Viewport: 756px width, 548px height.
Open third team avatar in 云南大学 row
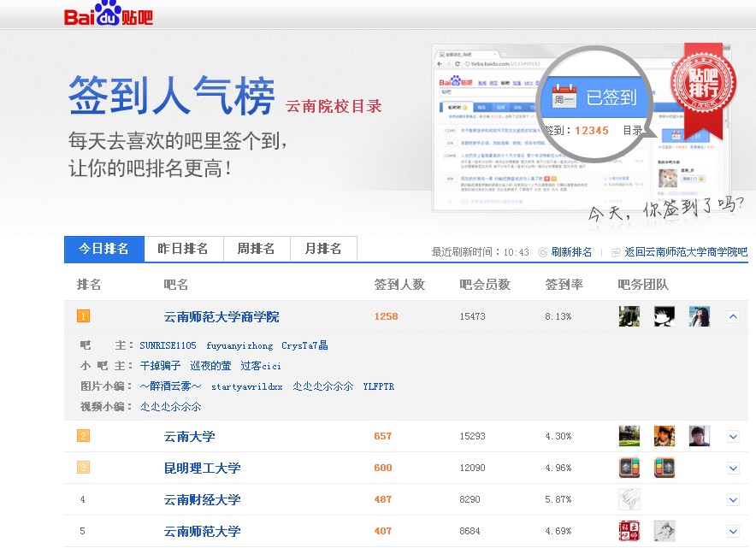[x=699, y=436]
